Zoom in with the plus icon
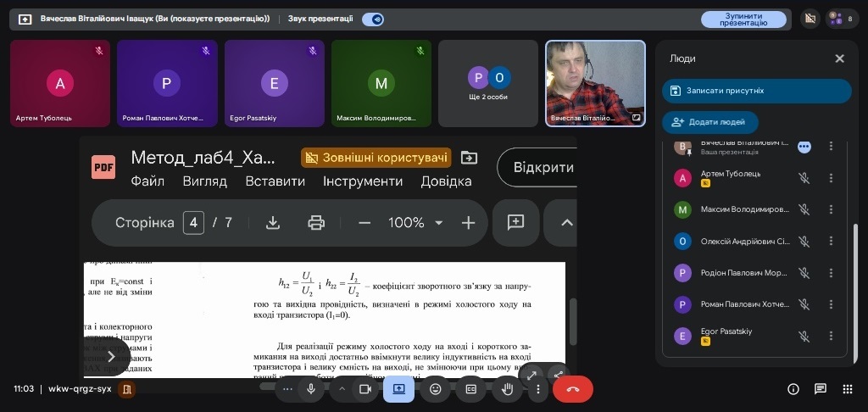This screenshot has width=868, height=412. 468,223
